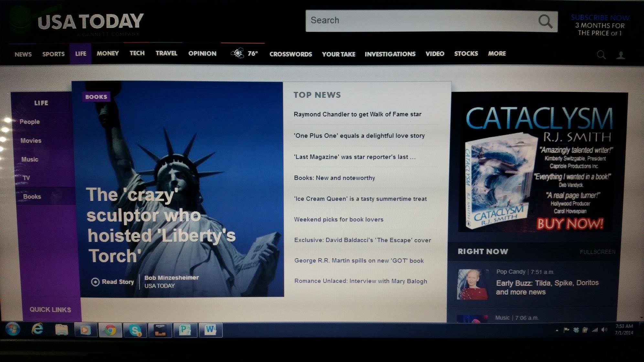Expand the MORE menu
Screen dimensions: 644x362
point(497,53)
